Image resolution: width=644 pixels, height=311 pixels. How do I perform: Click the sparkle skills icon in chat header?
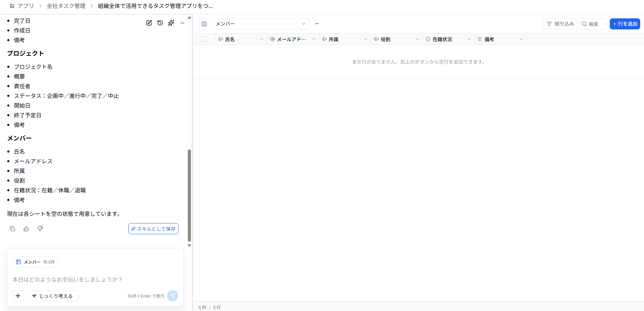171,23
